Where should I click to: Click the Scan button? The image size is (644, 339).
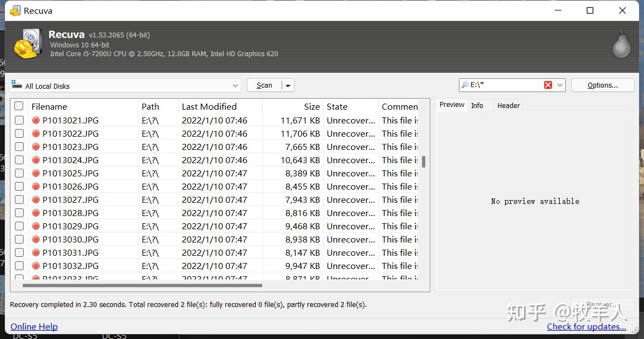(x=264, y=85)
